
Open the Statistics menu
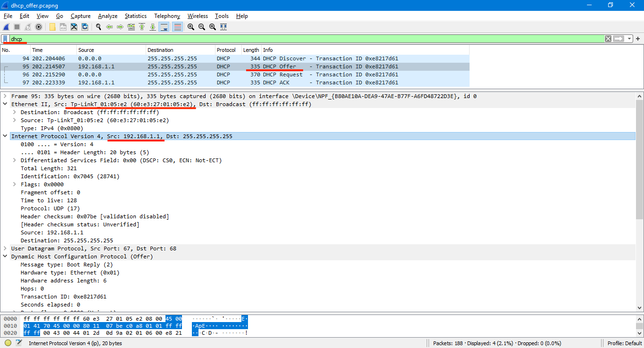tap(135, 16)
